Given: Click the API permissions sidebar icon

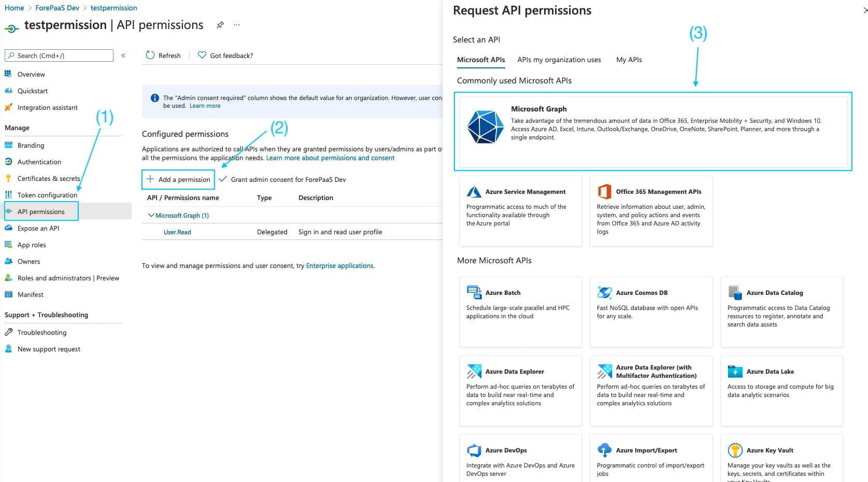Looking at the screenshot, I should click(x=8, y=211).
